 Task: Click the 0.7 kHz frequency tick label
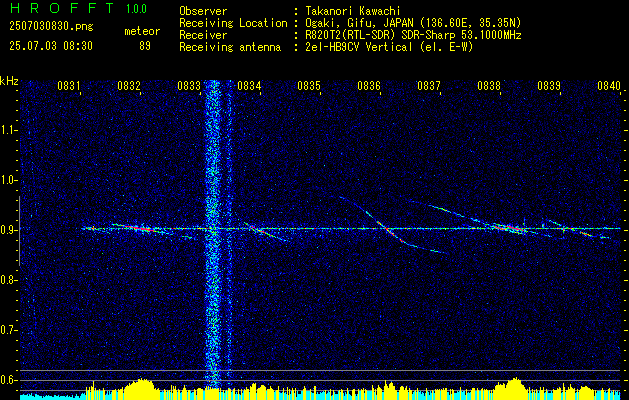[8, 331]
